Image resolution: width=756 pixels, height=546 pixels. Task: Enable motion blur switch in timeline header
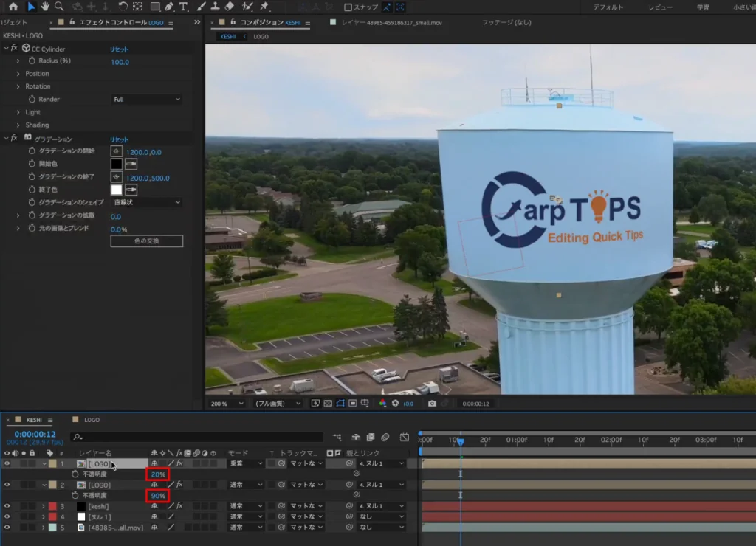tap(385, 437)
